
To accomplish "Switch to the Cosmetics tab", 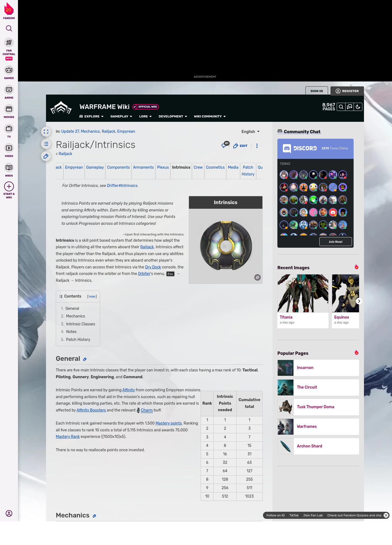I will 215,167.
